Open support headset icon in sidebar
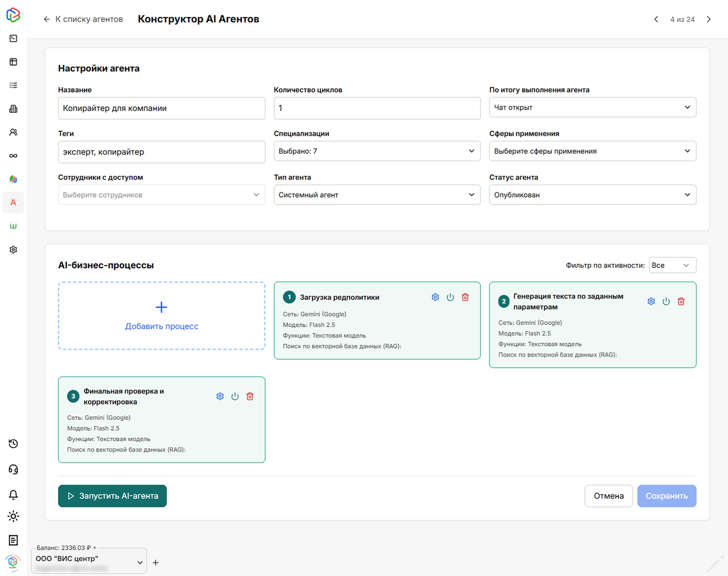The height and width of the screenshot is (576, 728). pos(13,469)
